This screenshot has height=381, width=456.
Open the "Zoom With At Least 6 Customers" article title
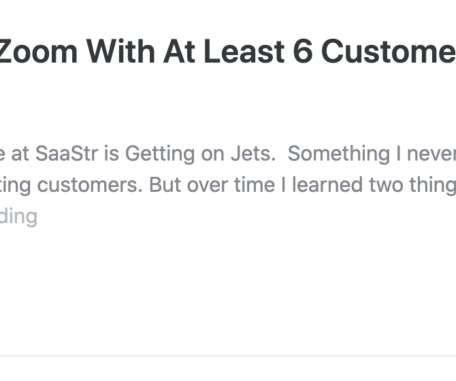(x=228, y=52)
